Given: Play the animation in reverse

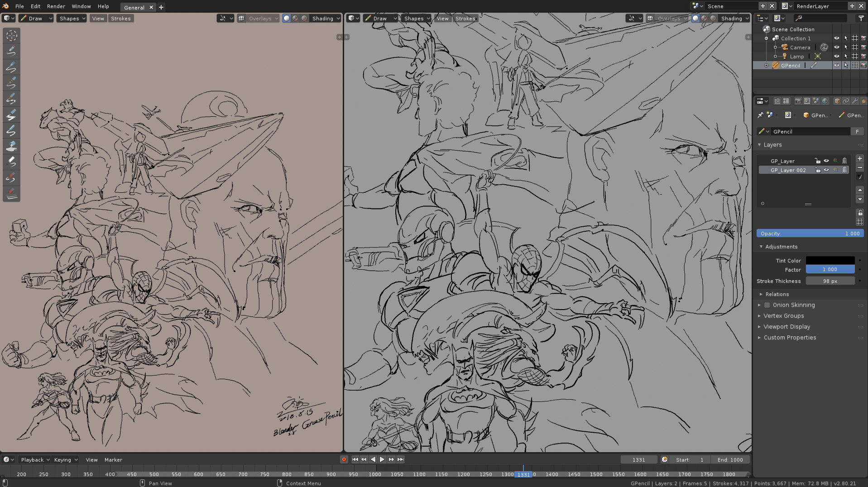Looking at the screenshot, I should coord(373,459).
